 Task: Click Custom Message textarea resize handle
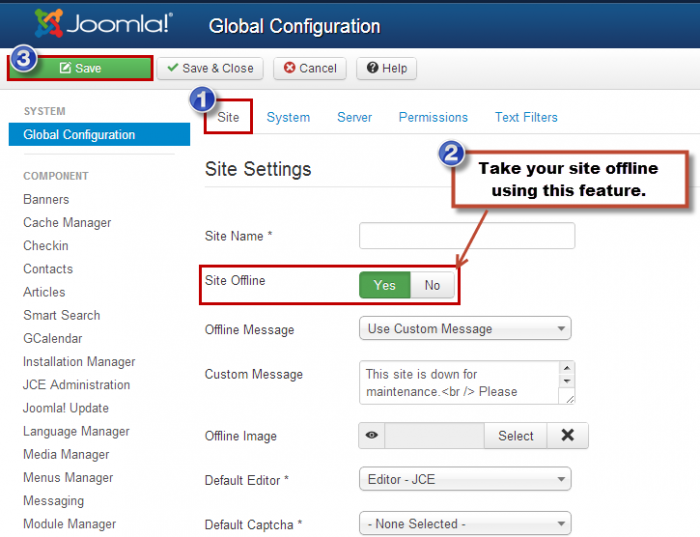click(x=570, y=399)
